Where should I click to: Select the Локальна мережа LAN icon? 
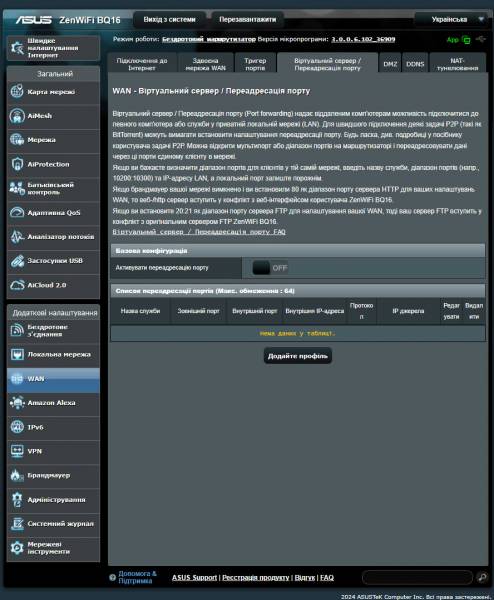[x=17, y=354]
